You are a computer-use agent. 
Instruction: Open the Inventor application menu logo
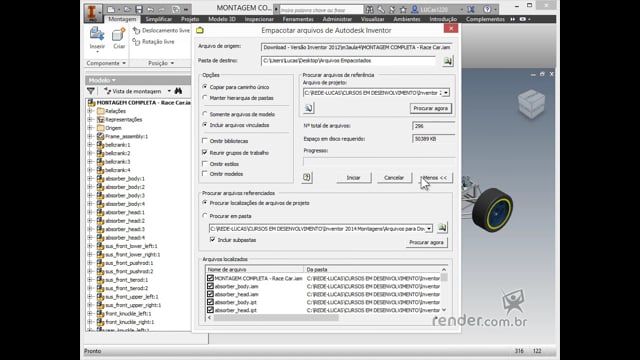[x=92, y=12]
